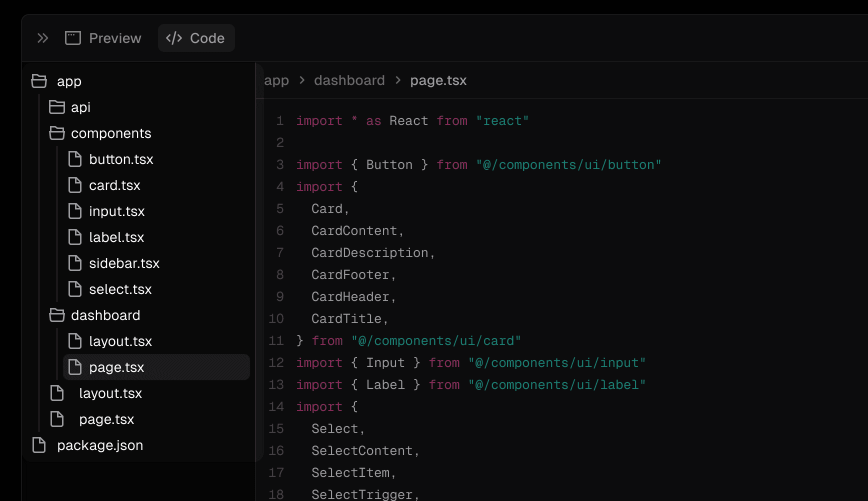868x501 pixels.
Task: Open input.tsx from components folder
Action: [116, 211]
